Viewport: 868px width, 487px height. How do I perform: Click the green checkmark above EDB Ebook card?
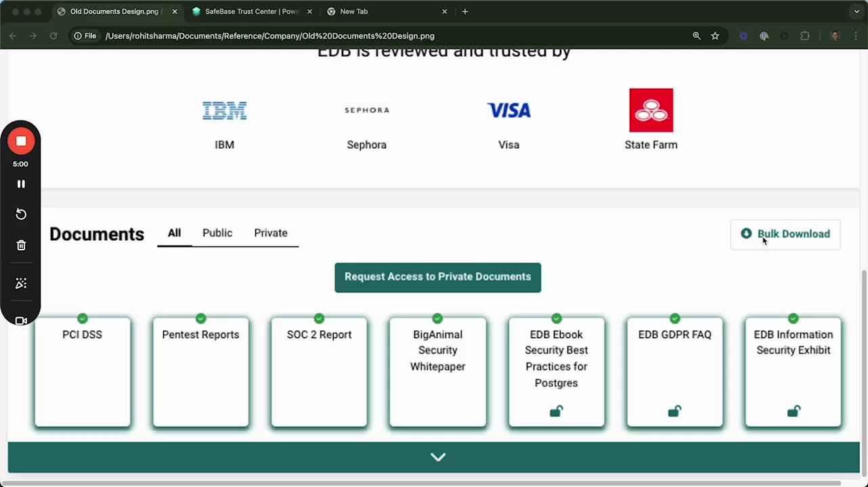557,318
